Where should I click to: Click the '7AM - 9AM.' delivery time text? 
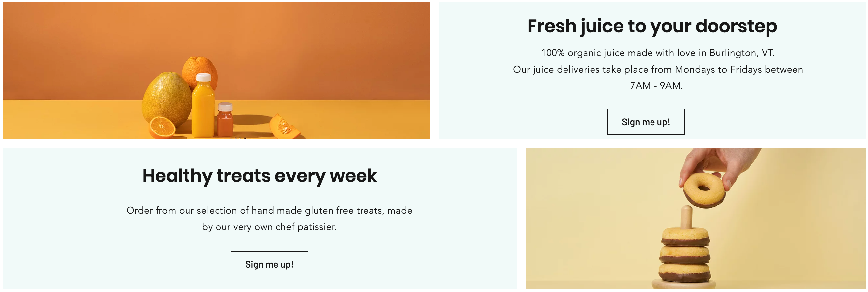656,86
